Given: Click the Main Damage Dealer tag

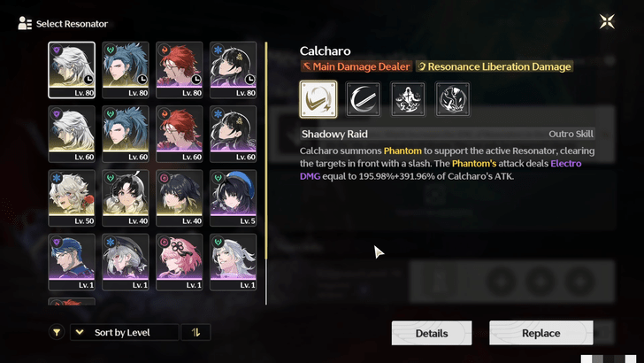Looking at the screenshot, I should point(356,66).
